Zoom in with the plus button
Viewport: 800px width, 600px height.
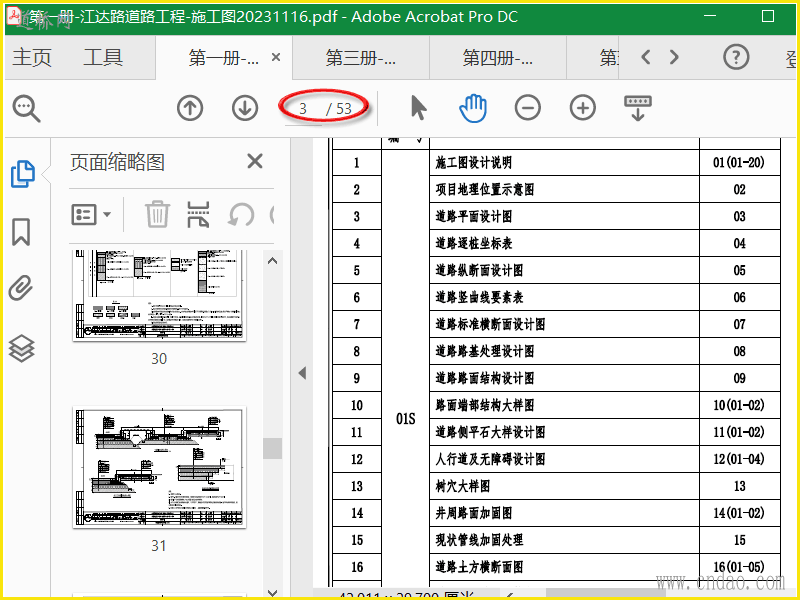[583, 108]
